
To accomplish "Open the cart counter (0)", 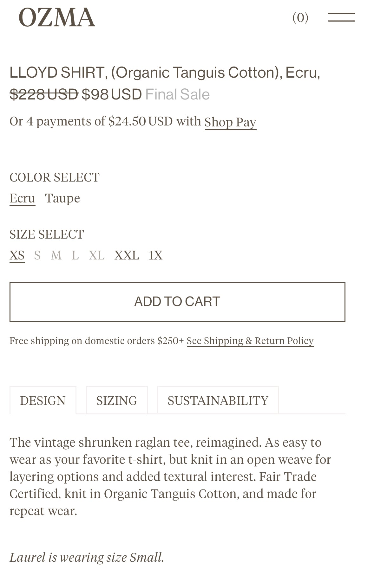I will click(x=300, y=17).
